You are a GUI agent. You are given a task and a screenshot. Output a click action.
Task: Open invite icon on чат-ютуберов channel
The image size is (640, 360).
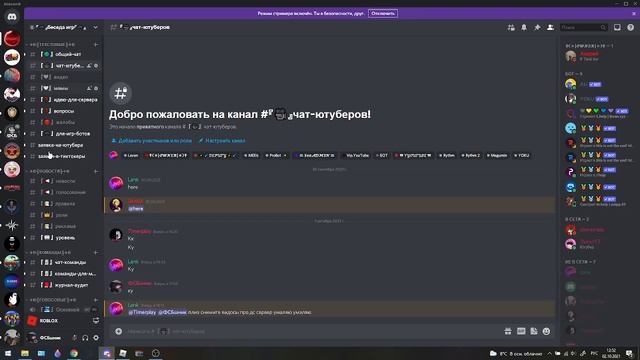point(89,65)
